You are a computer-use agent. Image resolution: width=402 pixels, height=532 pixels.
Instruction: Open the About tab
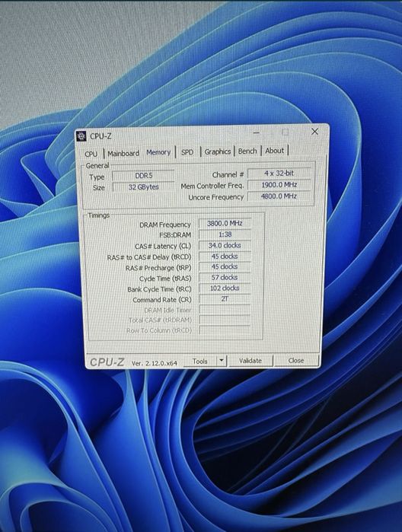(274, 150)
